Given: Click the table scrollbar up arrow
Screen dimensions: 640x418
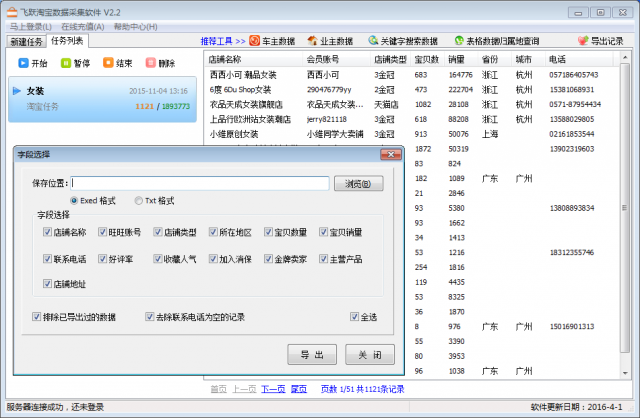Looking at the screenshot, I should tap(625, 58).
